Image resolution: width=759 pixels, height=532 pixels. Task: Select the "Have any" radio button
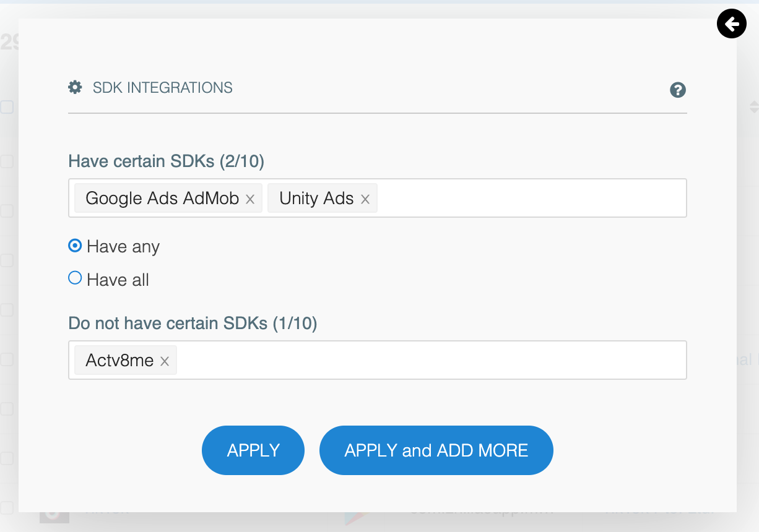click(74, 246)
